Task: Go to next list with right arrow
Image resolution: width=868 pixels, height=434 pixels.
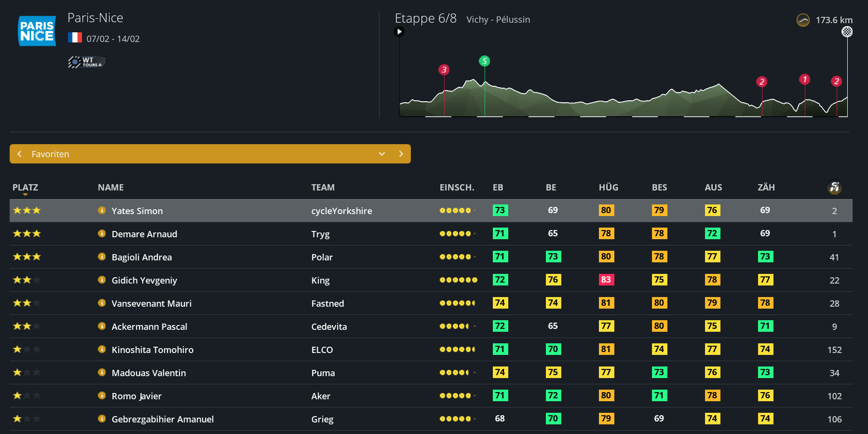Action: 401,154
